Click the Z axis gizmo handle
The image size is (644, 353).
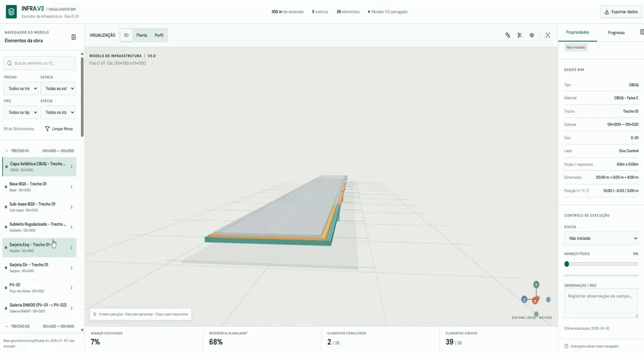(524, 299)
